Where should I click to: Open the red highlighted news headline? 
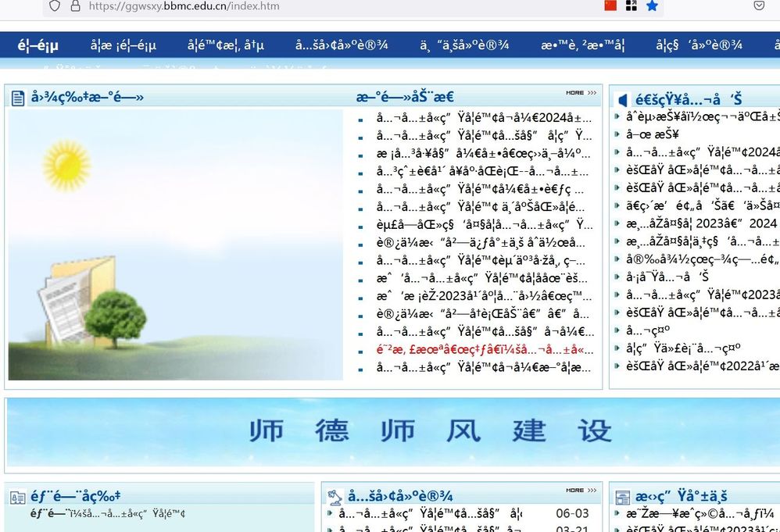484,350
